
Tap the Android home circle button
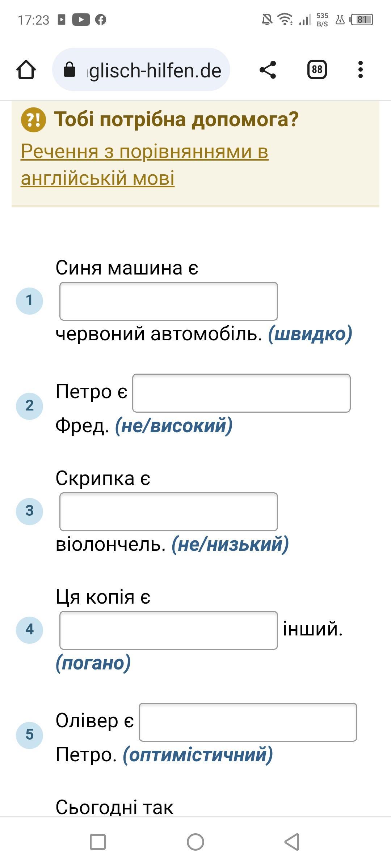pyautogui.click(x=195, y=842)
